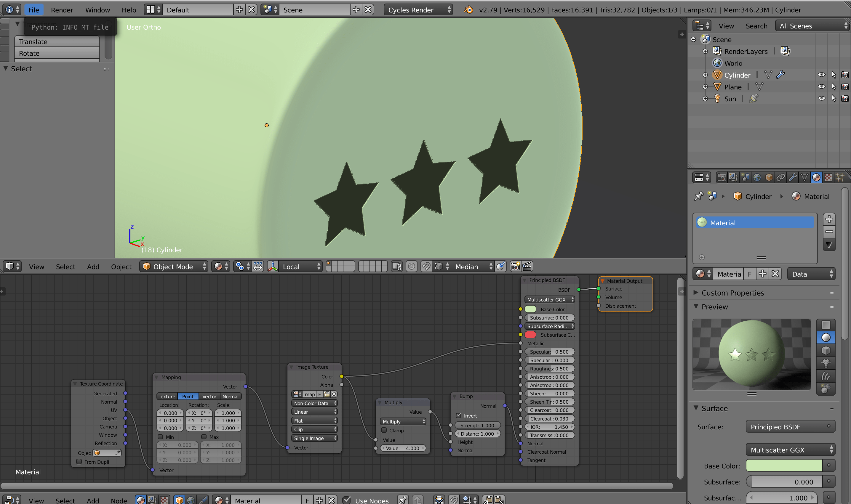Click the Base Color swatch in Surface panel

784,466
